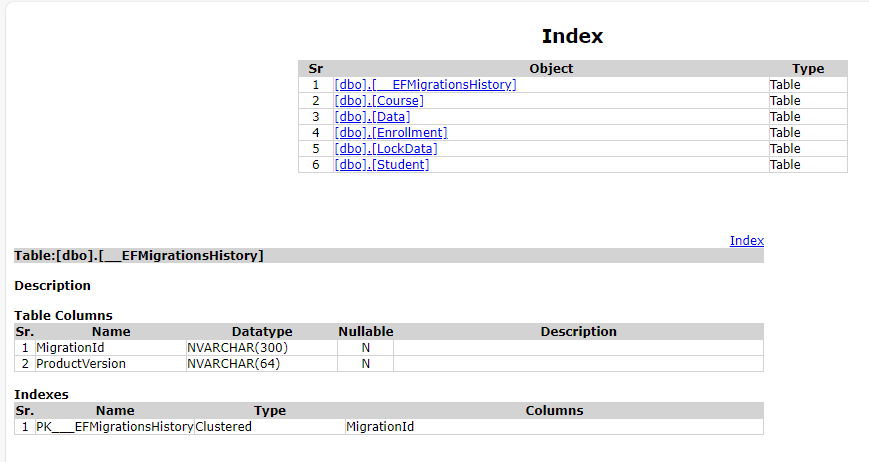Click the Type cell of the Enrollment row
This screenshot has width=869, height=462.
tap(808, 133)
